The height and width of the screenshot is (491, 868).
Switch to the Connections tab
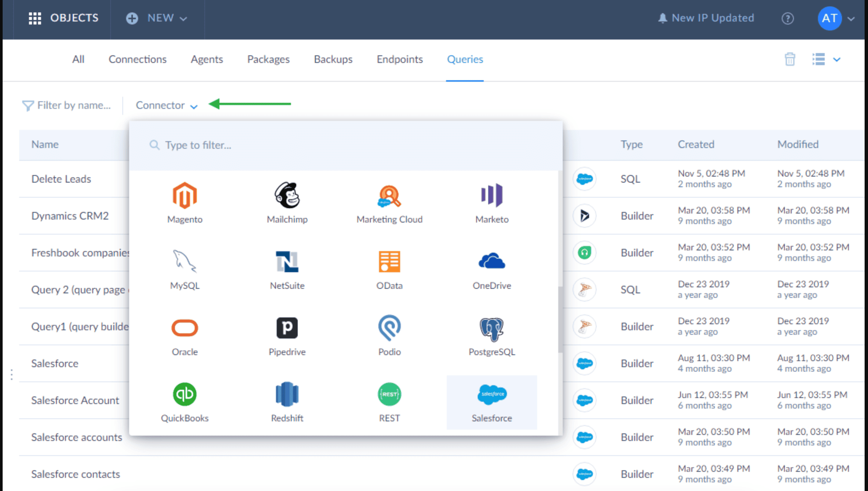click(x=137, y=59)
